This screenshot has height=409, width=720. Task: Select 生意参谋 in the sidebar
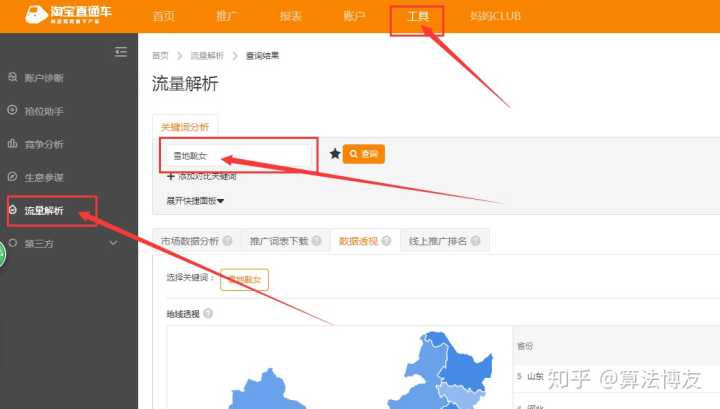(44, 177)
